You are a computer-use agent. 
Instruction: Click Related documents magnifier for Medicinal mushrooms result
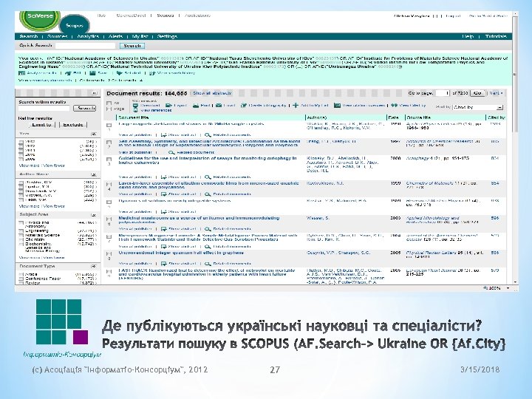pyautogui.click(x=208, y=229)
